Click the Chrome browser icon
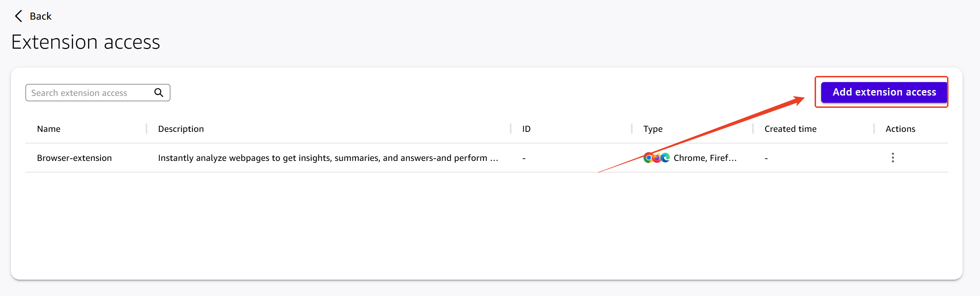This screenshot has height=296, width=980. click(648, 158)
